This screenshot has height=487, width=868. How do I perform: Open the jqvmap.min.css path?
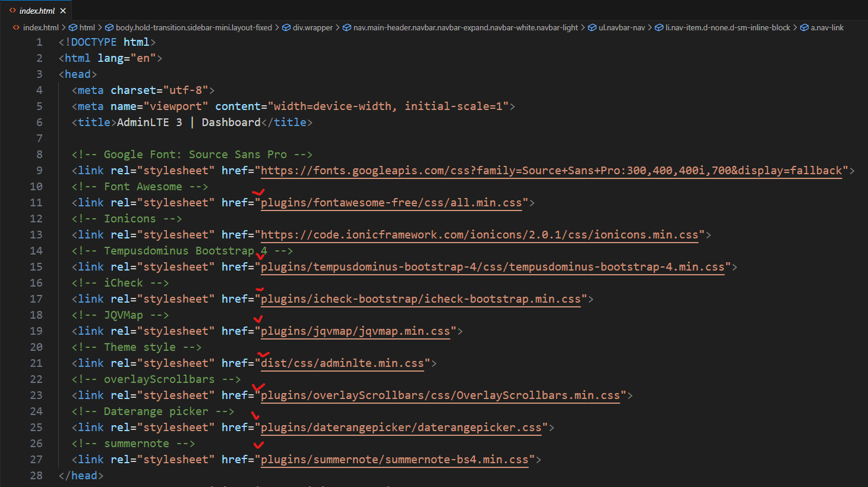[355, 331]
